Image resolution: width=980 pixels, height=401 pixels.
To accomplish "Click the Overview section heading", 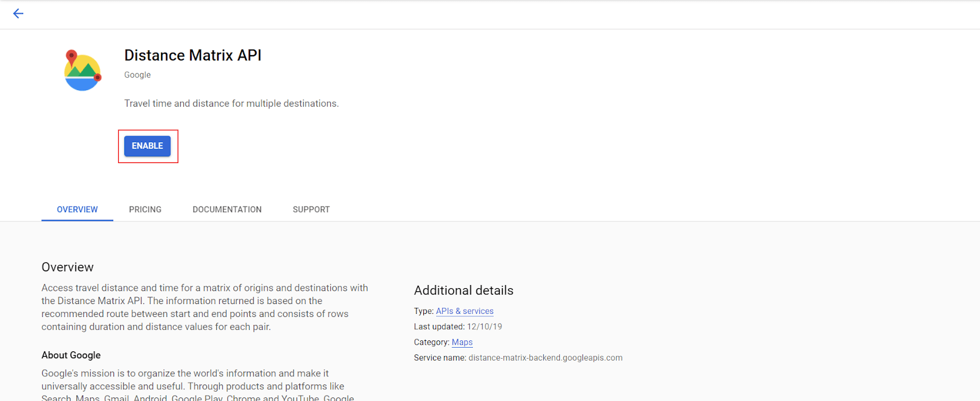I will 67,267.
